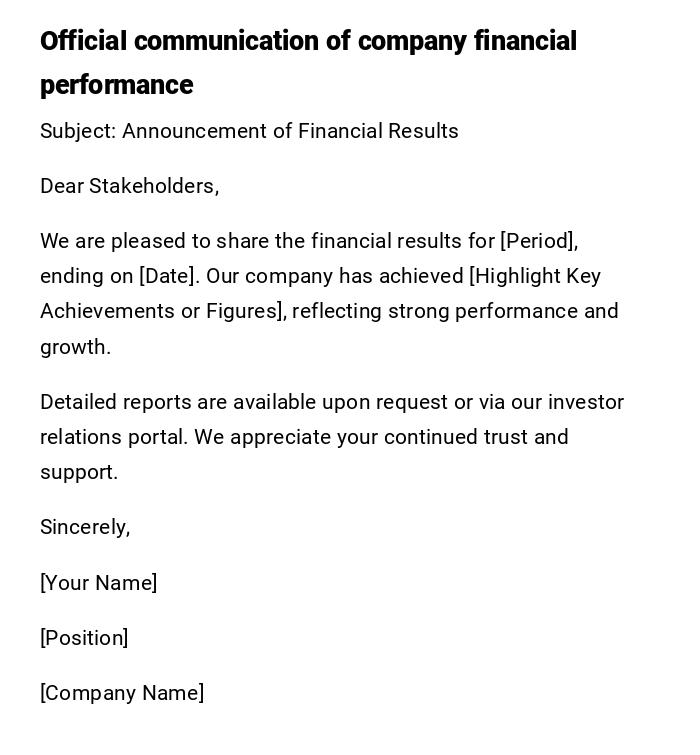Select the [Company Name] placeholder

(122, 693)
